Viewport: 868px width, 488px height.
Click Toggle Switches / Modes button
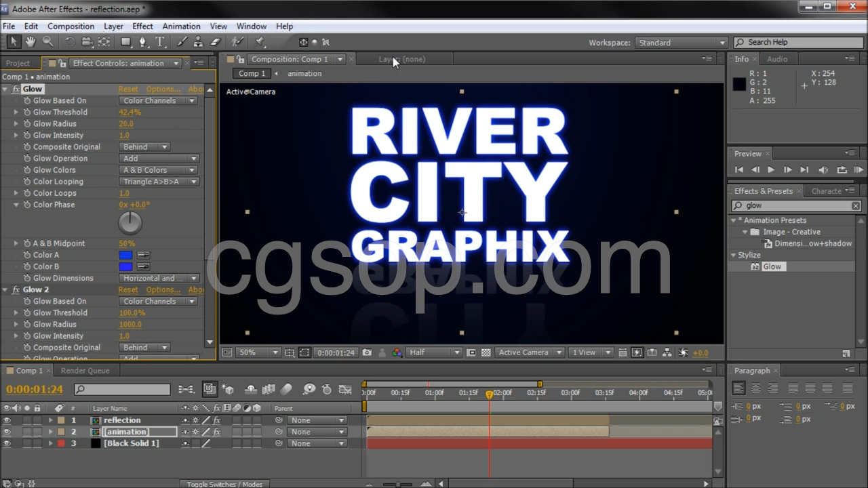(x=224, y=484)
